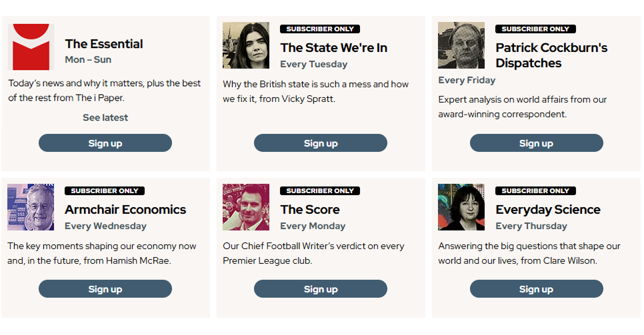Click Patrick Cockburn's Dispatches heading
644x335 pixels.
(x=551, y=55)
